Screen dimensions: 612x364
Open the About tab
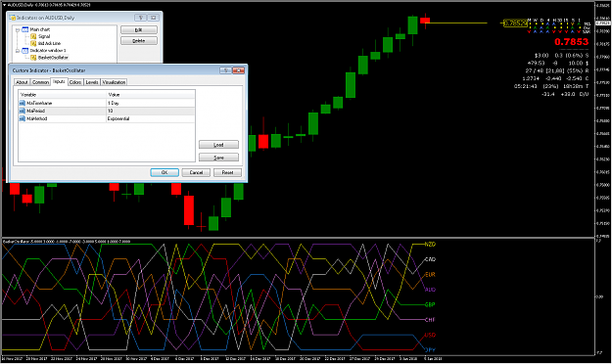click(22, 82)
